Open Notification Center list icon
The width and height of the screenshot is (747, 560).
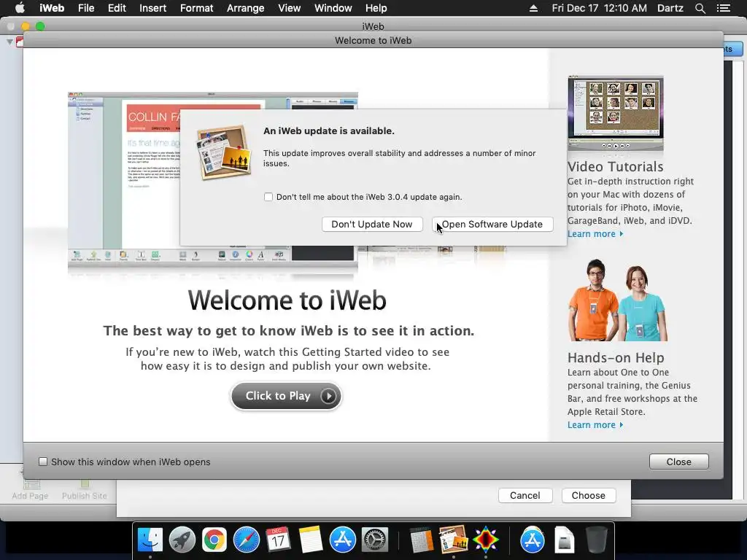click(723, 8)
